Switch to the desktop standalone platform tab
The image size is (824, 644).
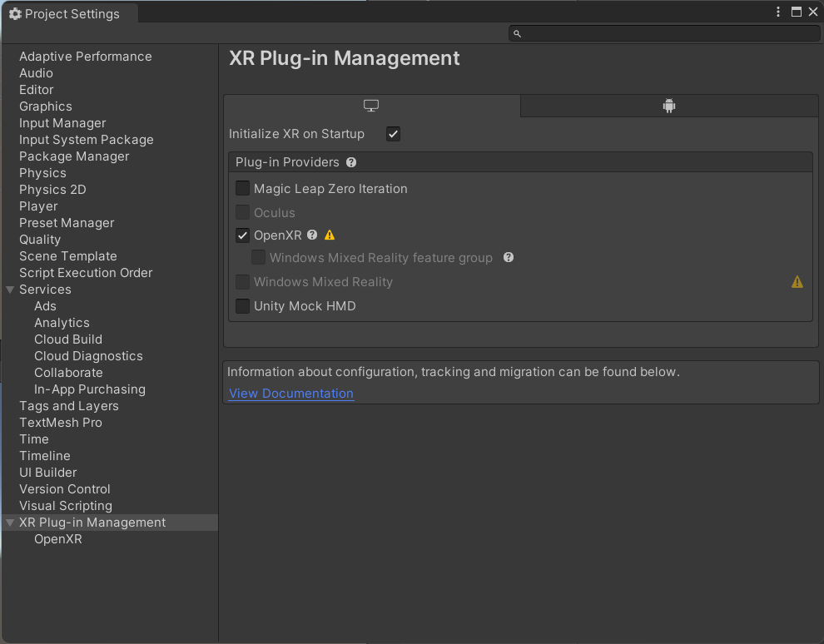click(371, 106)
